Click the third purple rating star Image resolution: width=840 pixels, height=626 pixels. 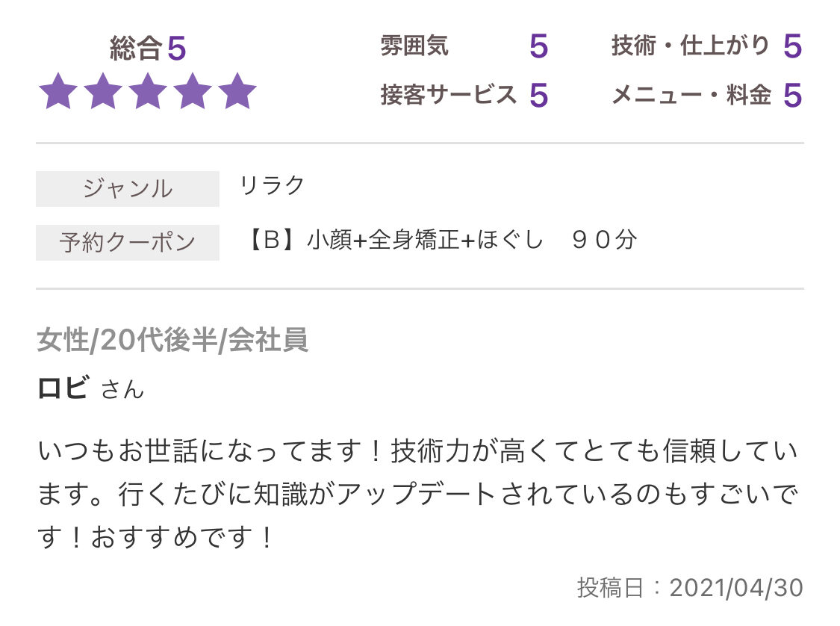(148, 92)
